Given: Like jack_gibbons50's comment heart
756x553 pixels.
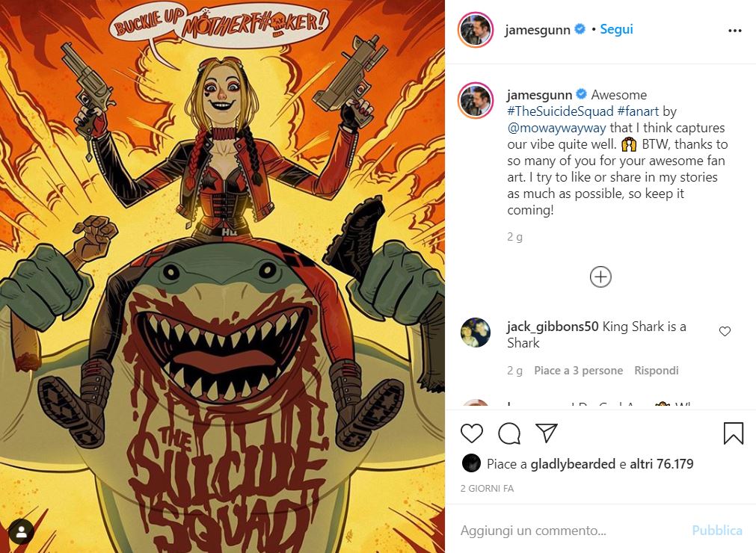Looking at the screenshot, I should point(725,331).
